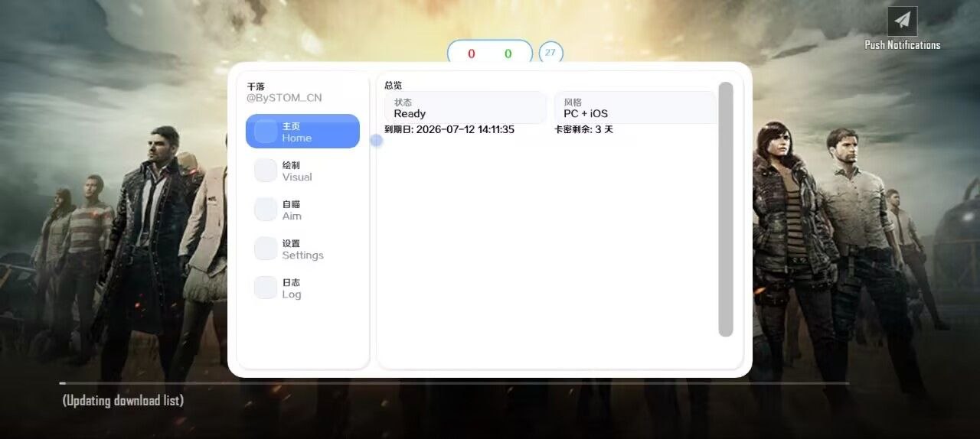Click the Home tab icon square
The width and height of the screenshot is (980, 439).
click(266, 132)
